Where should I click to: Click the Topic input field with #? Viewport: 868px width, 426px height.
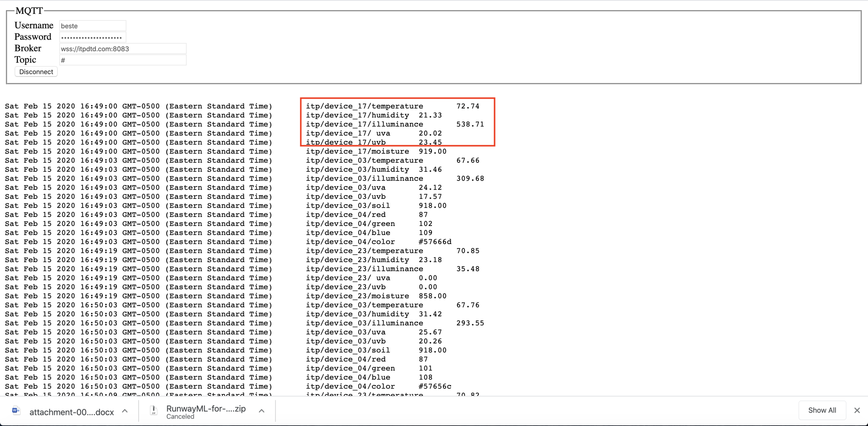click(123, 60)
